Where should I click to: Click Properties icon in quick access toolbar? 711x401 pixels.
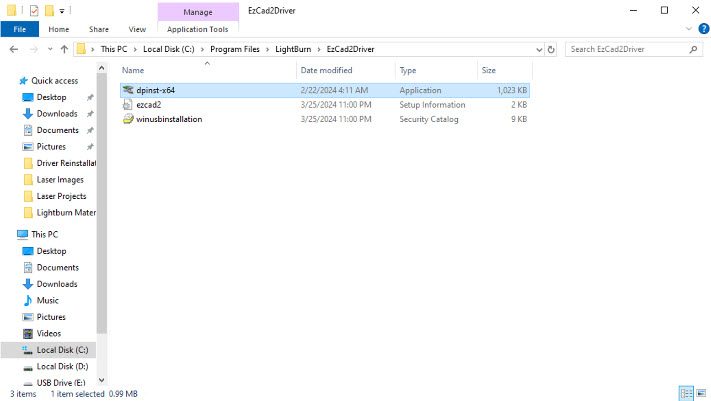34,10
